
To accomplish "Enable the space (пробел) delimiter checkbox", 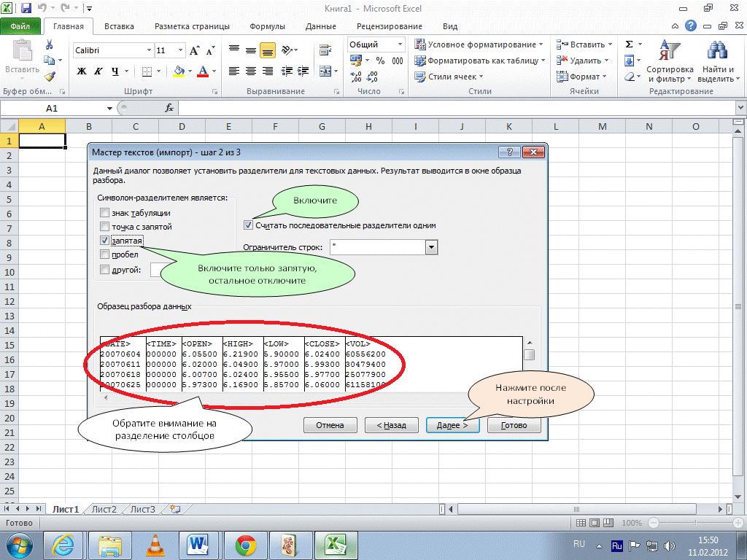I will (x=104, y=254).
